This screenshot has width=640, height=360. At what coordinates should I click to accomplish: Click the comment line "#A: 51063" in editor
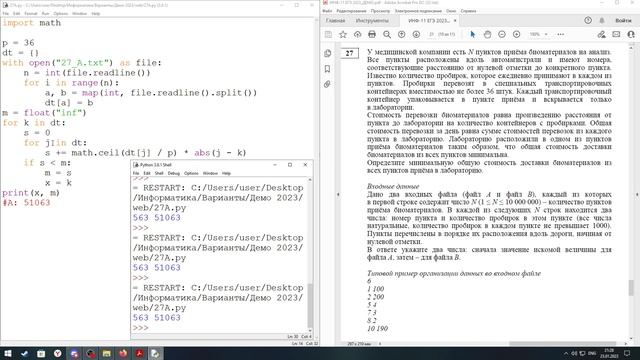[x=27, y=203]
